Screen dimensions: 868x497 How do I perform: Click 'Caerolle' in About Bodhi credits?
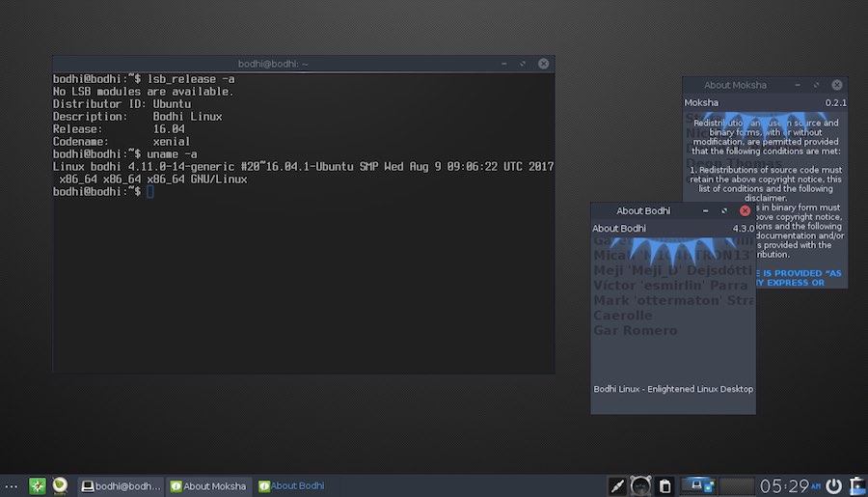tap(623, 316)
